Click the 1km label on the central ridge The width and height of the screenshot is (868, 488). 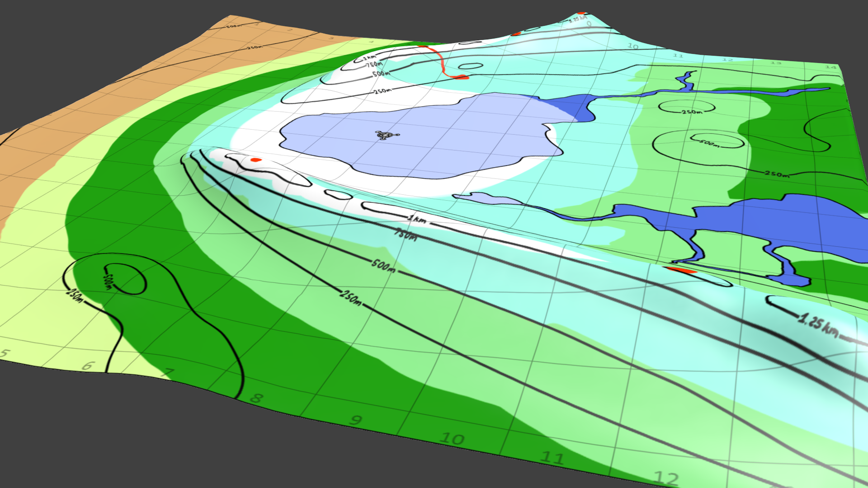pos(416,219)
